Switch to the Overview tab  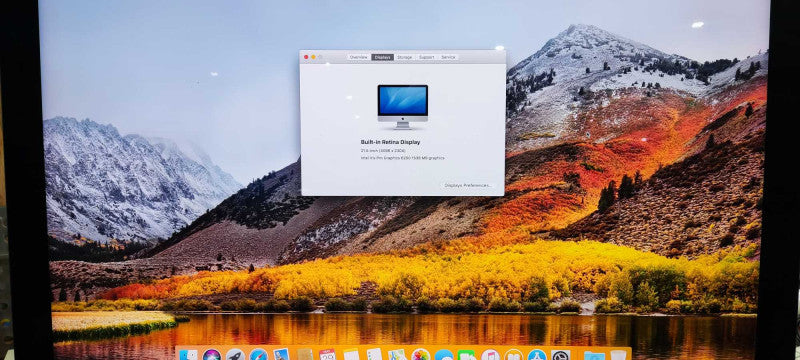click(359, 57)
